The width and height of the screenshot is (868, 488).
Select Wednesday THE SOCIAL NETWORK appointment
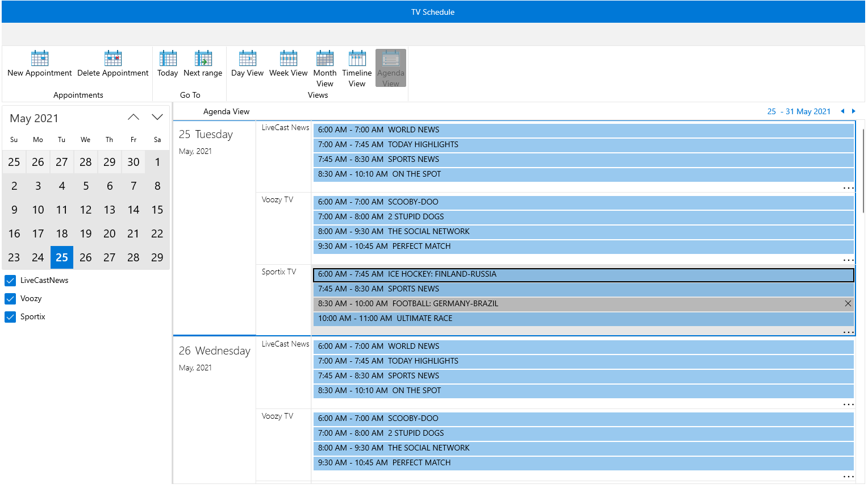[x=583, y=448]
